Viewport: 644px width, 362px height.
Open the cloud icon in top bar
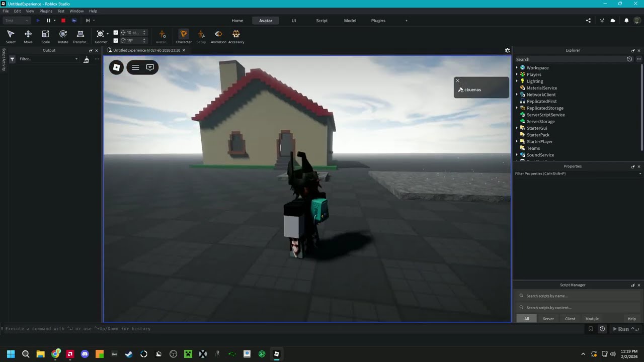pos(613,21)
